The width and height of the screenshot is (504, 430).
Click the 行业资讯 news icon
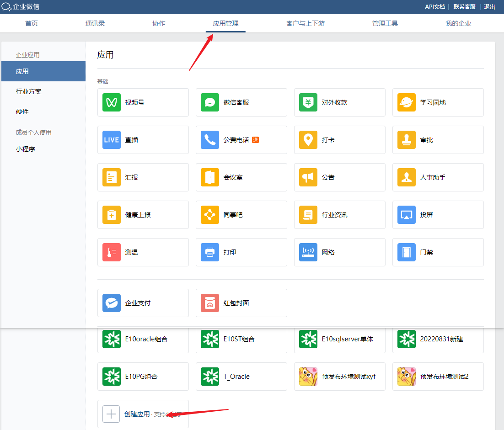[308, 215]
